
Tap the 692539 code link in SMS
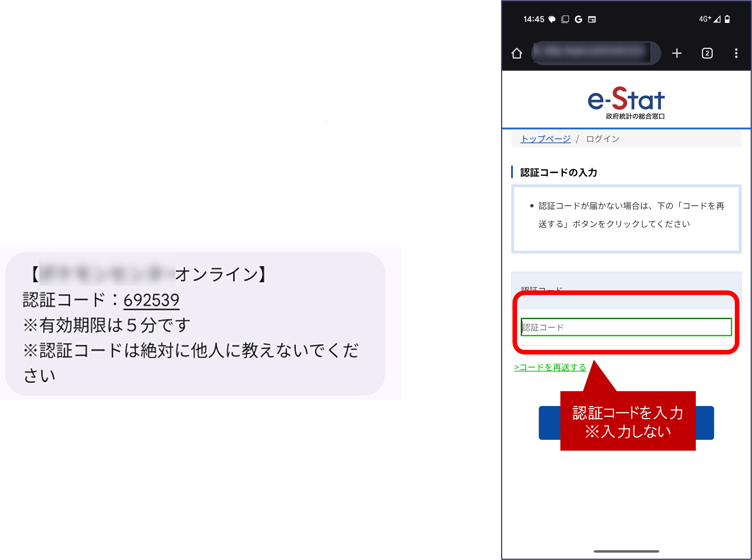pos(151,300)
